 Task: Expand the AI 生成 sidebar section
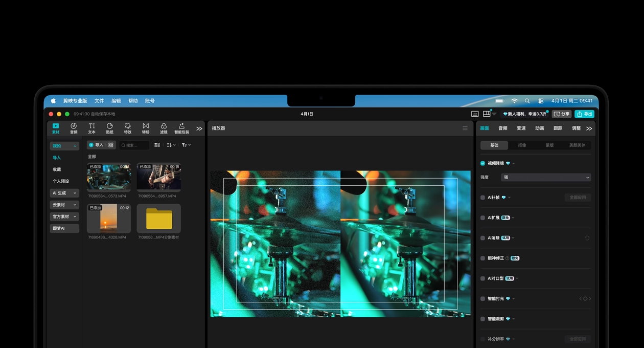pos(64,193)
